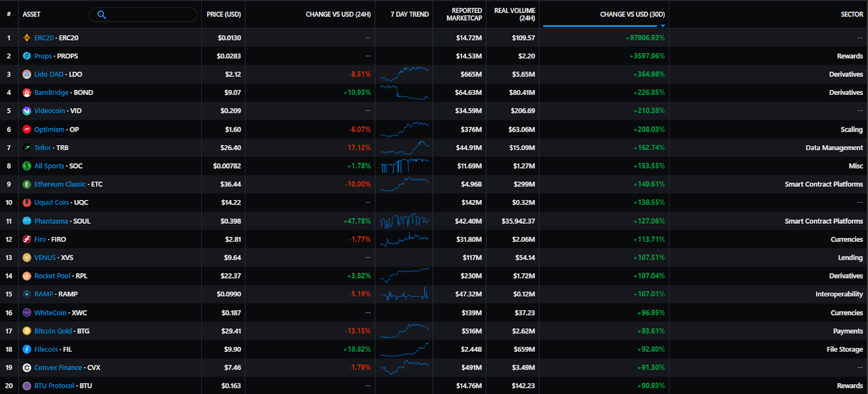Open the ERC20 asset link
The image size is (868, 394).
pyautogui.click(x=44, y=38)
